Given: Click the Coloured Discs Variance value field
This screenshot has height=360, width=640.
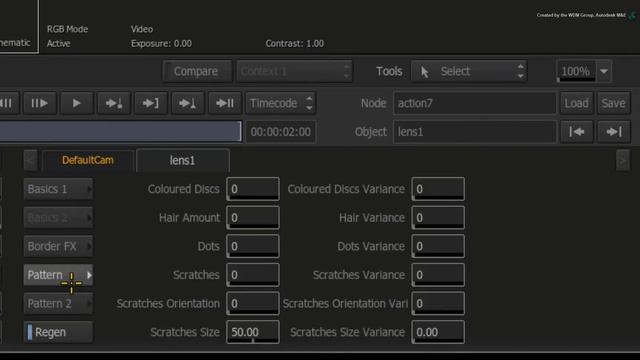Looking at the screenshot, I should (x=438, y=189).
